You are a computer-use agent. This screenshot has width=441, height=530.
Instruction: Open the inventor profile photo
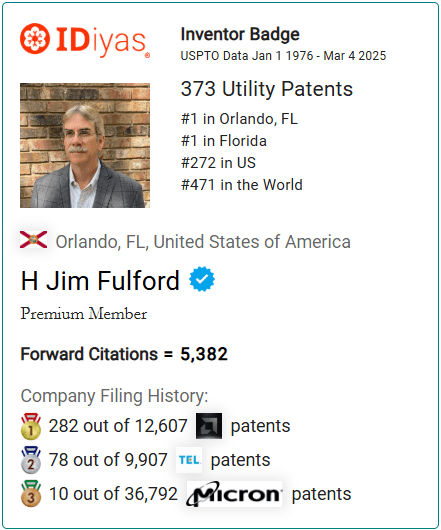[x=85, y=145]
